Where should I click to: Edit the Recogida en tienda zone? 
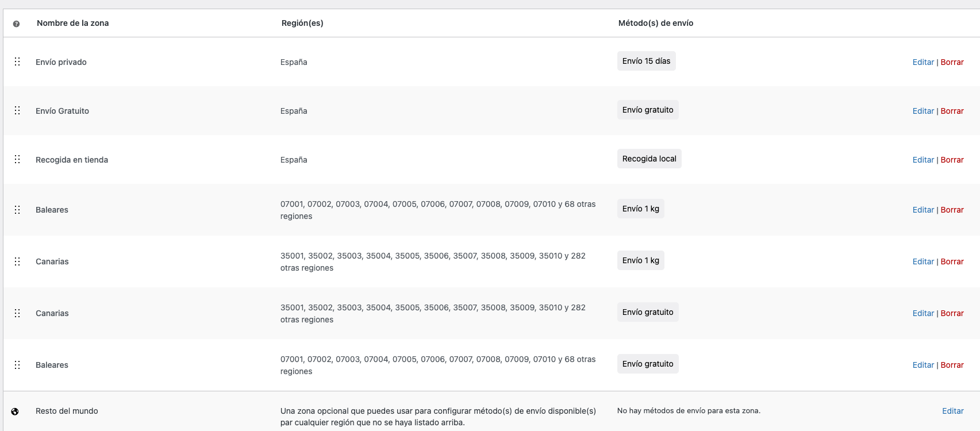coord(923,160)
